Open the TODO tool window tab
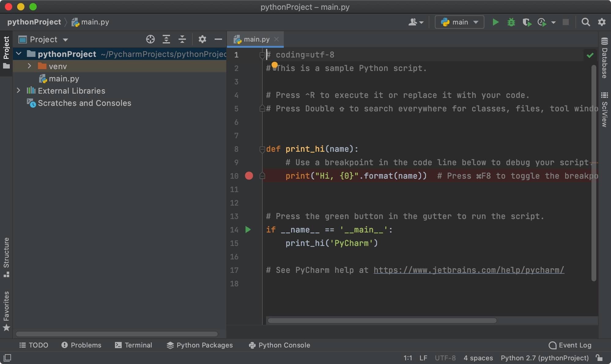The height and width of the screenshot is (364, 611). pos(34,345)
